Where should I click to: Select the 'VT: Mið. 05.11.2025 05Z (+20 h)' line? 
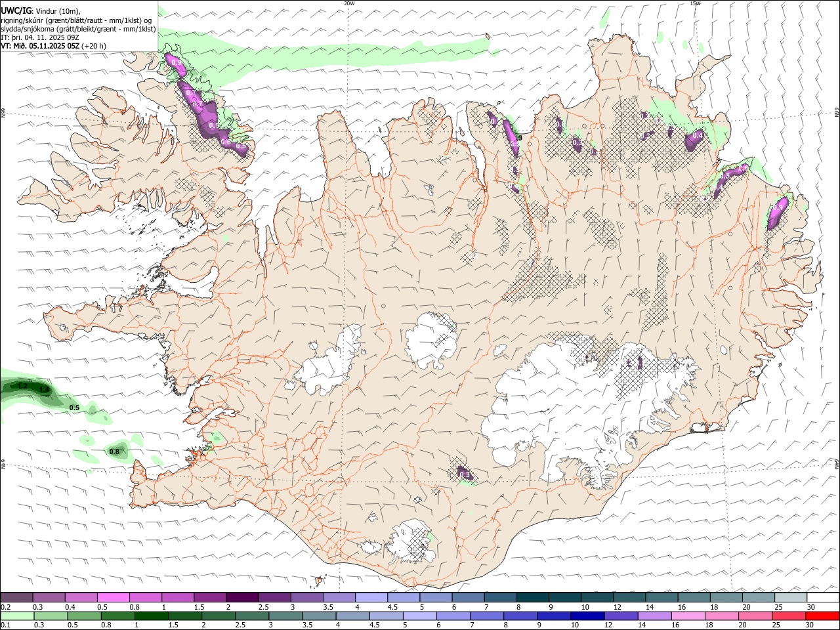pyautogui.click(x=53, y=46)
